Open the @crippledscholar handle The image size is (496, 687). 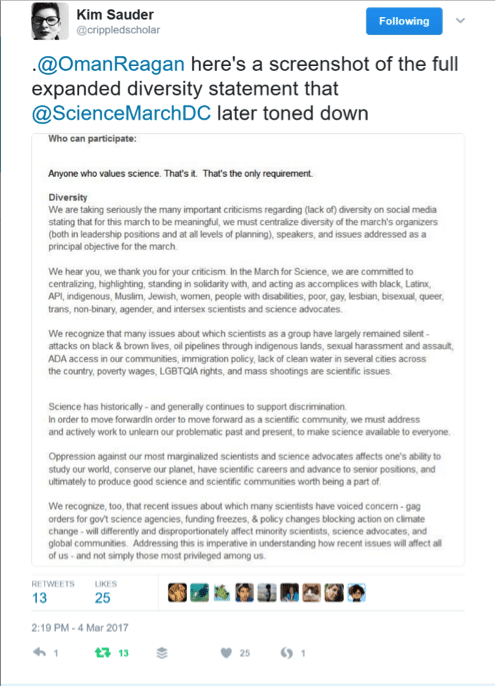pyautogui.click(x=118, y=30)
